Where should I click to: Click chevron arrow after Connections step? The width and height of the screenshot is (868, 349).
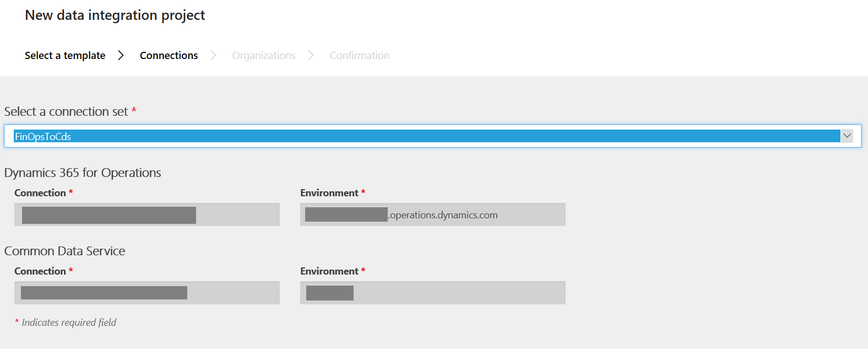(x=213, y=56)
